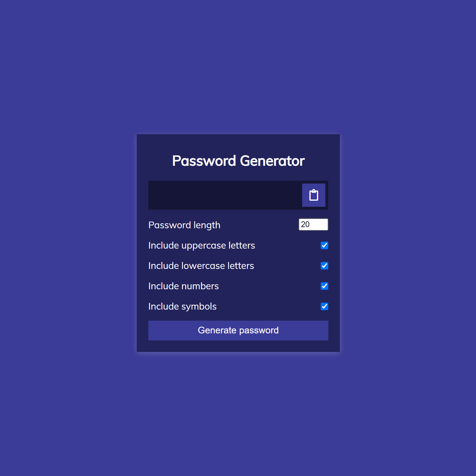Click the Include uppercase letters label
The image size is (476, 476).
(x=202, y=245)
